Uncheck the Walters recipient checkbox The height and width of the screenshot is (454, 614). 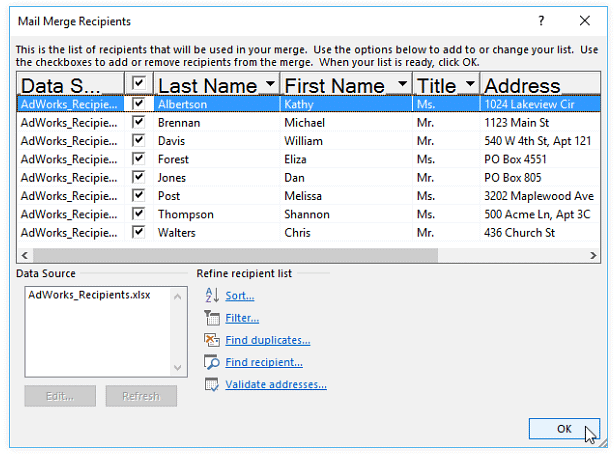[139, 233]
